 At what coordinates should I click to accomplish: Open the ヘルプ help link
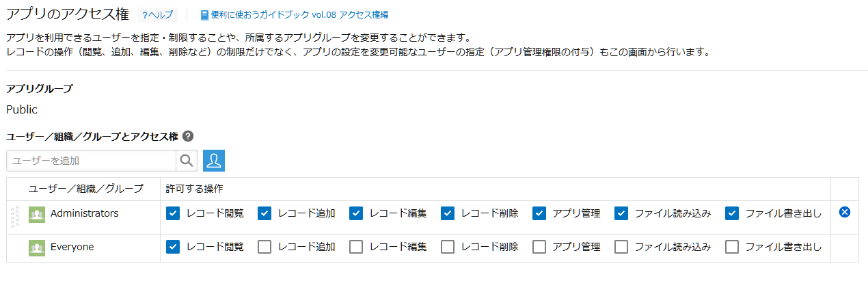click(x=158, y=15)
